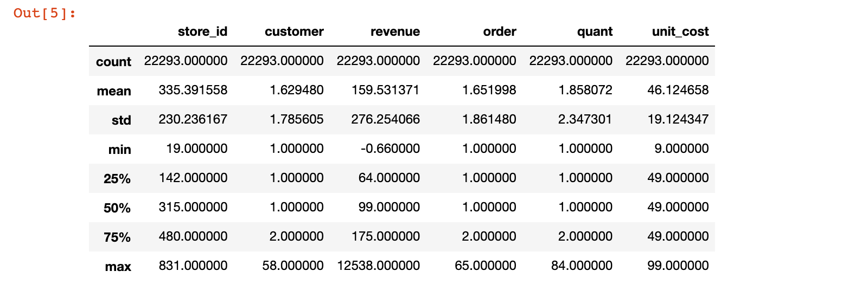Image resolution: width=868 pixels, height=284 pixels.
Task: Click the max row label
Action: click(118, 267)
